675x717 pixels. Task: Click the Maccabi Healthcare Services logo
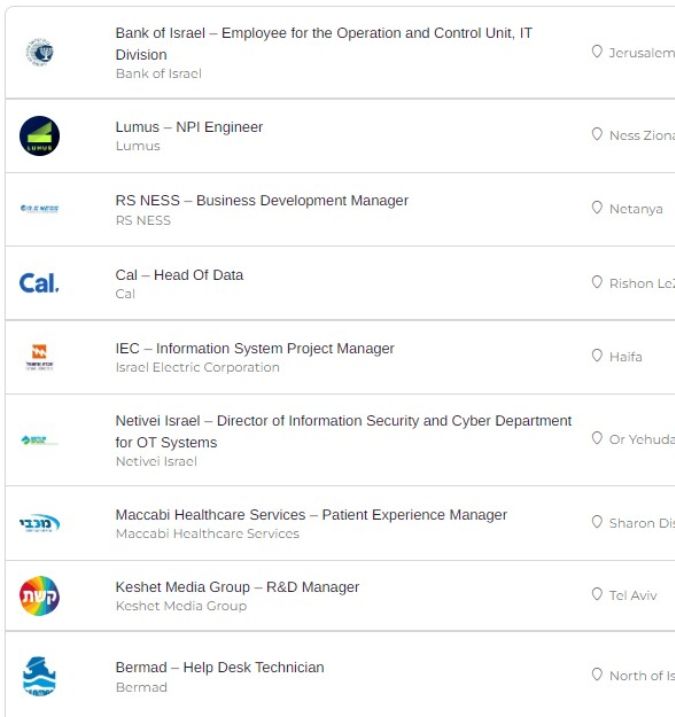(x=40, y=523)
